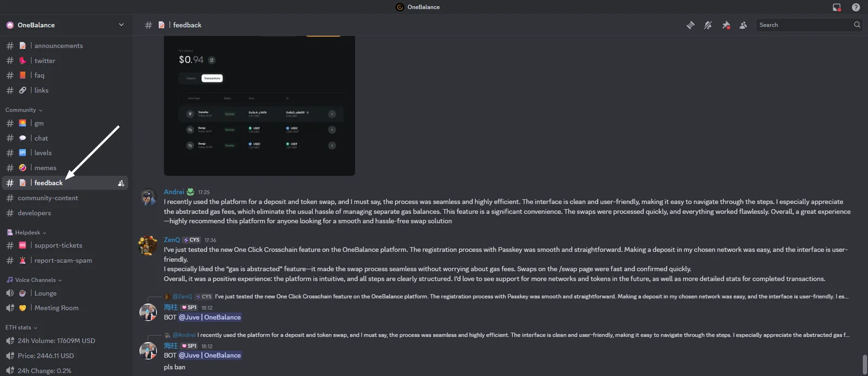Click Andrei's username on the 17:25 message
The height and width of the screenshot is (376, 868).
pos(174,192)
